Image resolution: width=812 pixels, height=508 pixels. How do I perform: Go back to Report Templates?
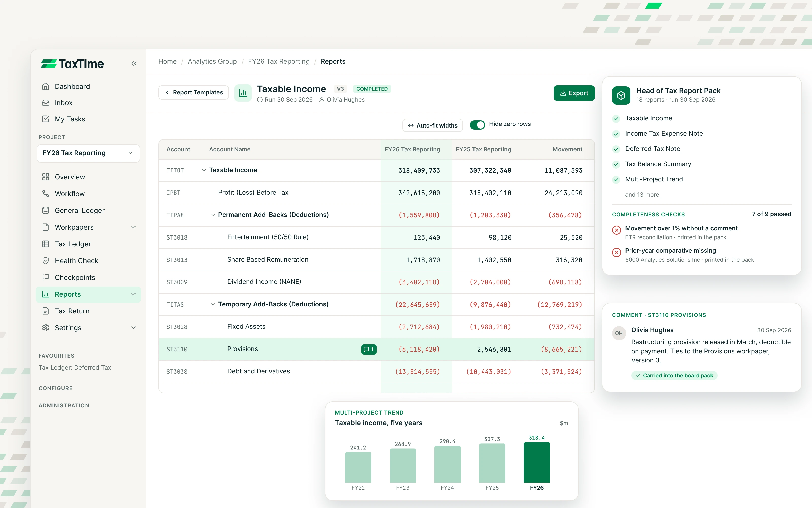click(194, 92)
